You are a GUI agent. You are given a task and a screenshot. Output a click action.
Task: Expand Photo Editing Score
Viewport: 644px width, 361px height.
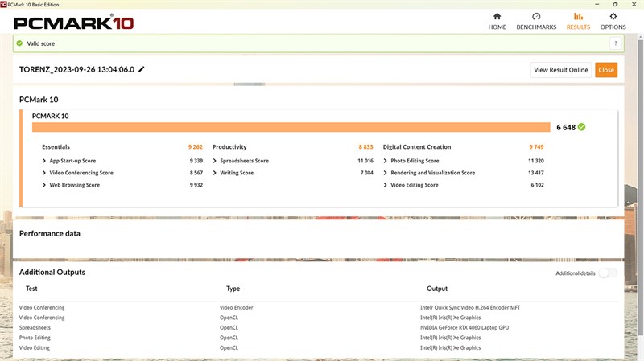(x=385, y=161)
